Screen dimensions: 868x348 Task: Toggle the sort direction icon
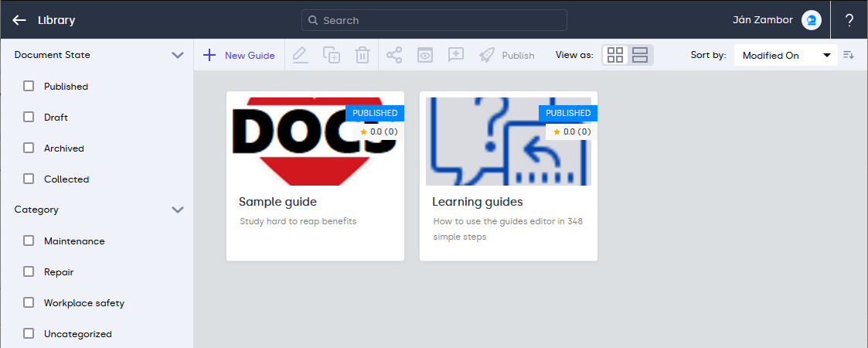point(849,55)
